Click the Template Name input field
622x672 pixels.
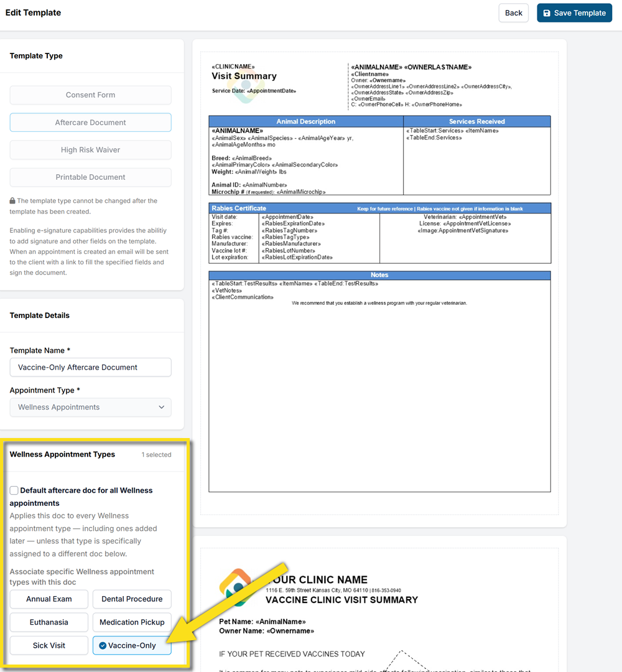pos(90,367)
